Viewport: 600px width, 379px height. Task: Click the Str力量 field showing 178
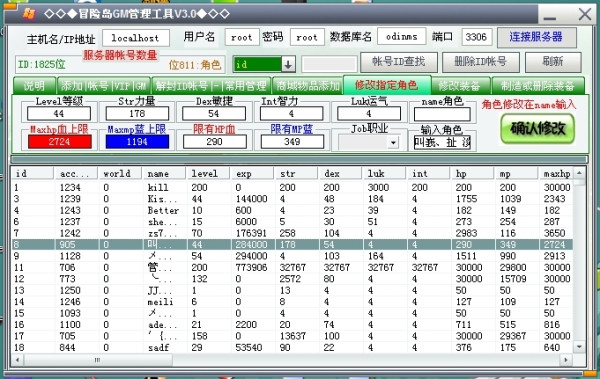tap(137, 114)
